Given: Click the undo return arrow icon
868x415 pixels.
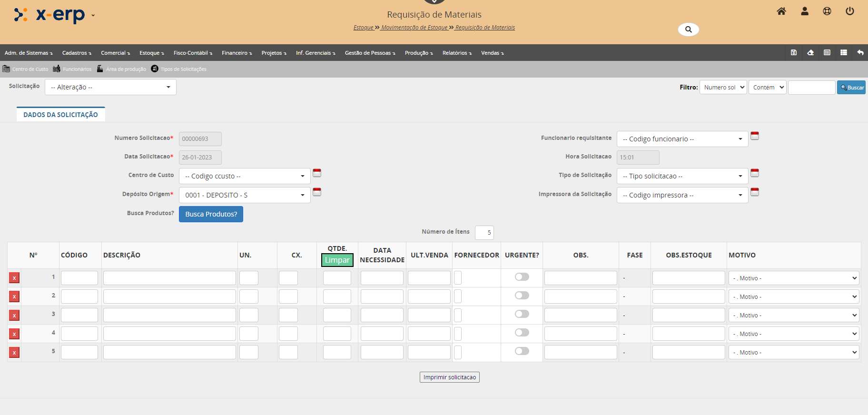Looking at the screenshot, I should [x=860, y=53].
